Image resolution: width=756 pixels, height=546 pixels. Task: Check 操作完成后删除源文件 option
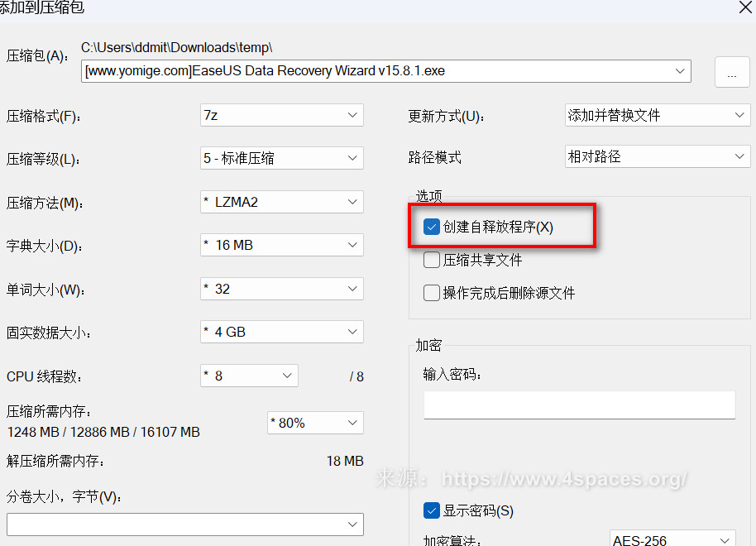(x=432, y=293)
